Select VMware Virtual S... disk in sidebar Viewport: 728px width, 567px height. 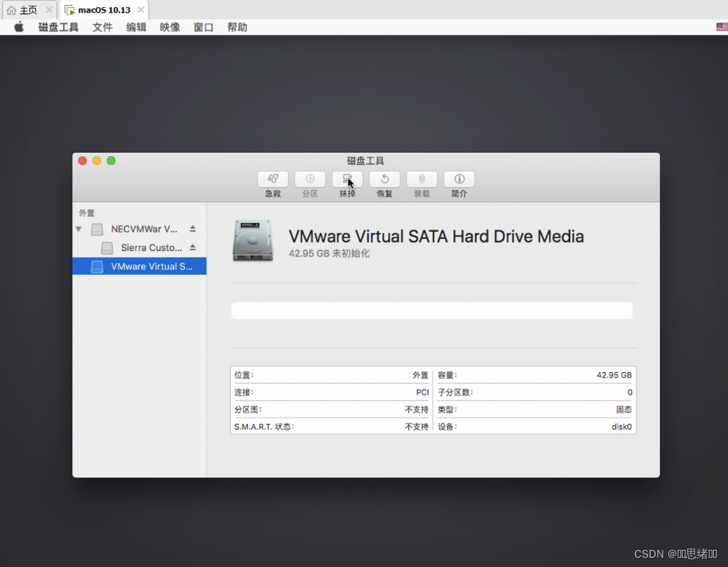(140, 266)
